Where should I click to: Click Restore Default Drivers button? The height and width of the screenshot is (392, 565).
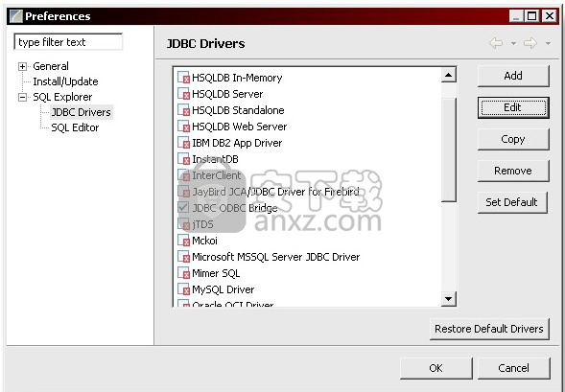489,329
